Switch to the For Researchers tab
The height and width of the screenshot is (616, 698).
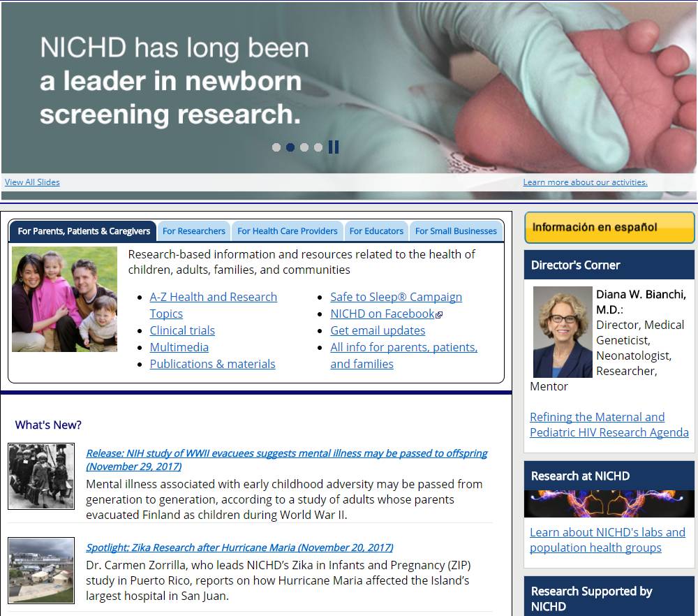coord(193,231)
